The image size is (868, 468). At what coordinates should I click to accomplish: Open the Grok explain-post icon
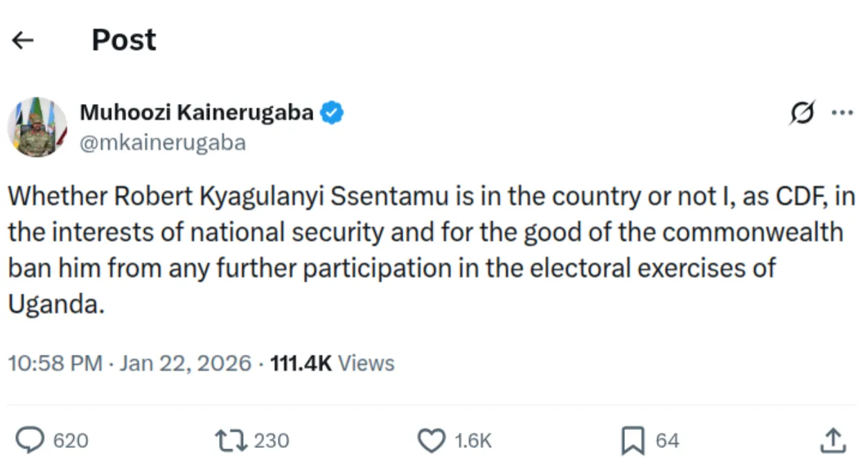(801, 113)
